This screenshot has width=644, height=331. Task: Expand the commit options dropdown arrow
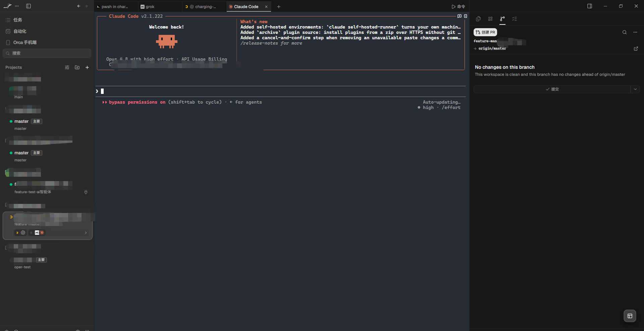(635, 89)
